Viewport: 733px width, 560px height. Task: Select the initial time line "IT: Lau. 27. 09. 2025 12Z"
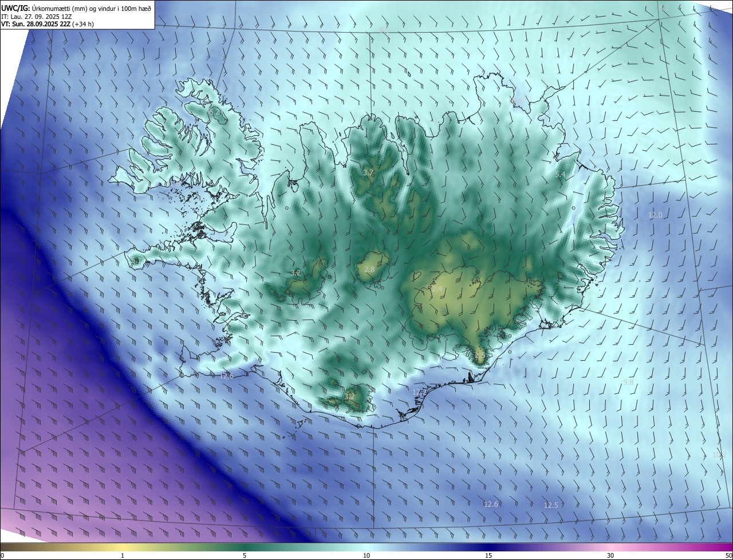(37, 16)
